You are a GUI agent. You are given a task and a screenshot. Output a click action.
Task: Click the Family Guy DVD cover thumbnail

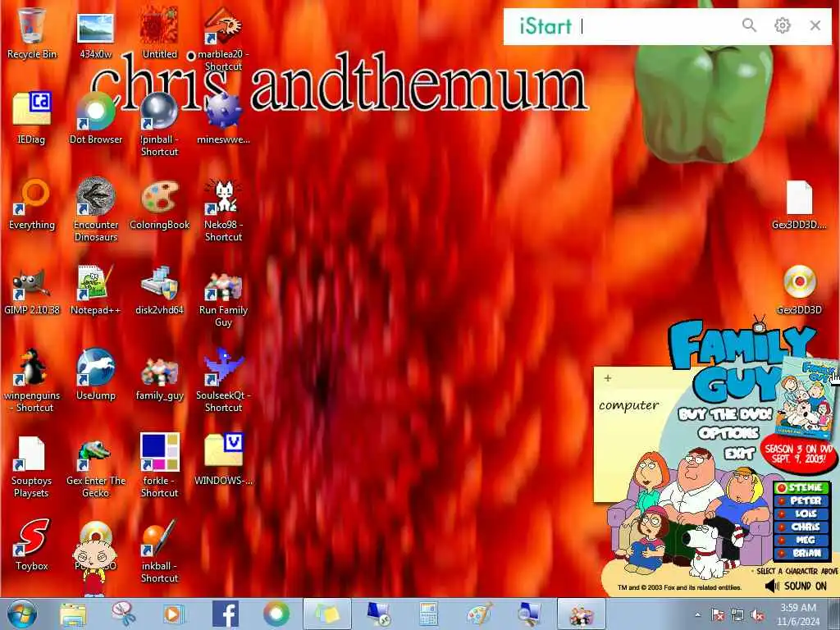click(x=807, y=399)
